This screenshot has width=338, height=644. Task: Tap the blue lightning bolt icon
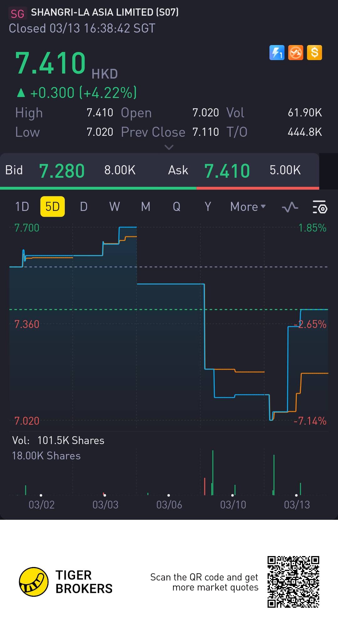[277, 53]
